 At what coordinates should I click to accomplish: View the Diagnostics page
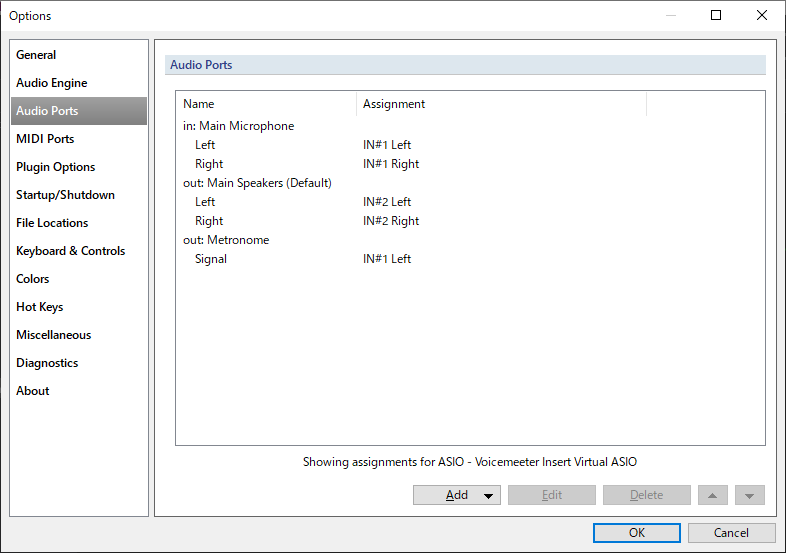coord(47,363)
